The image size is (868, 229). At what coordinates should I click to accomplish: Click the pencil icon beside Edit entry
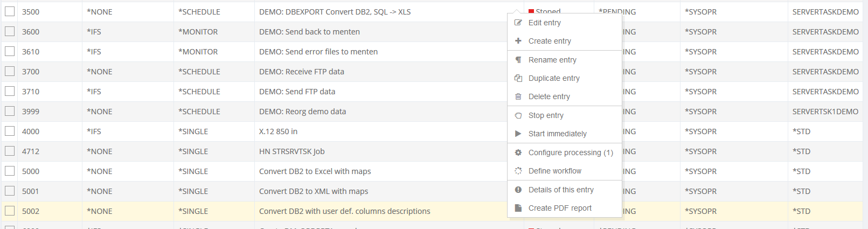click(518, 23)
